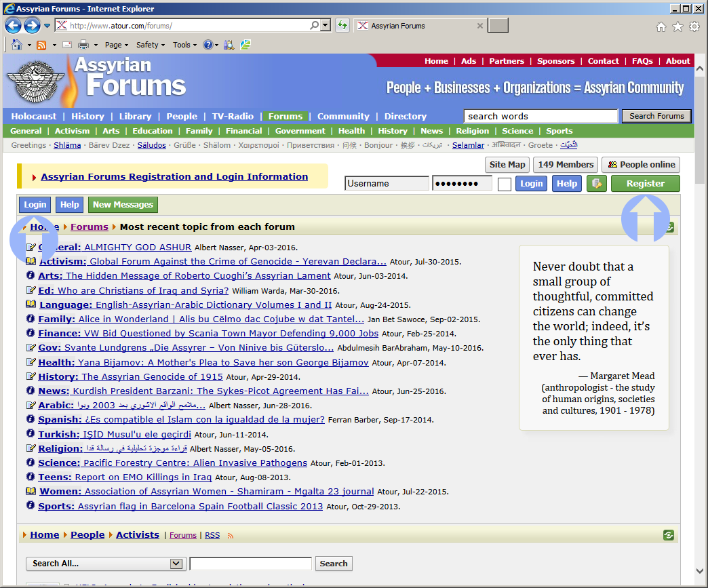
Task: Open the address bar dropdown arrow
Action: click(x=326, y=25)
